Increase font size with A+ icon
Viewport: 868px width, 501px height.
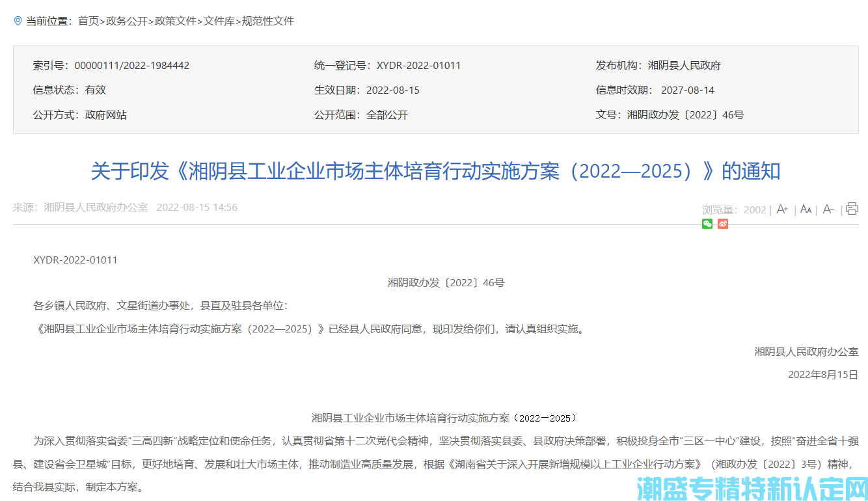pyautogui.click(x=782, y=210)
